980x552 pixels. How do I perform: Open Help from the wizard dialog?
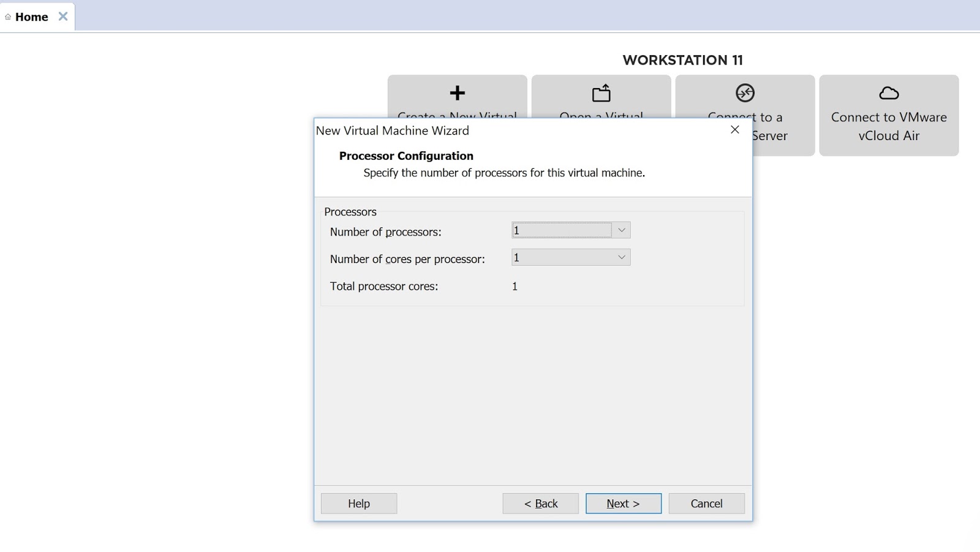click(358, 503)
